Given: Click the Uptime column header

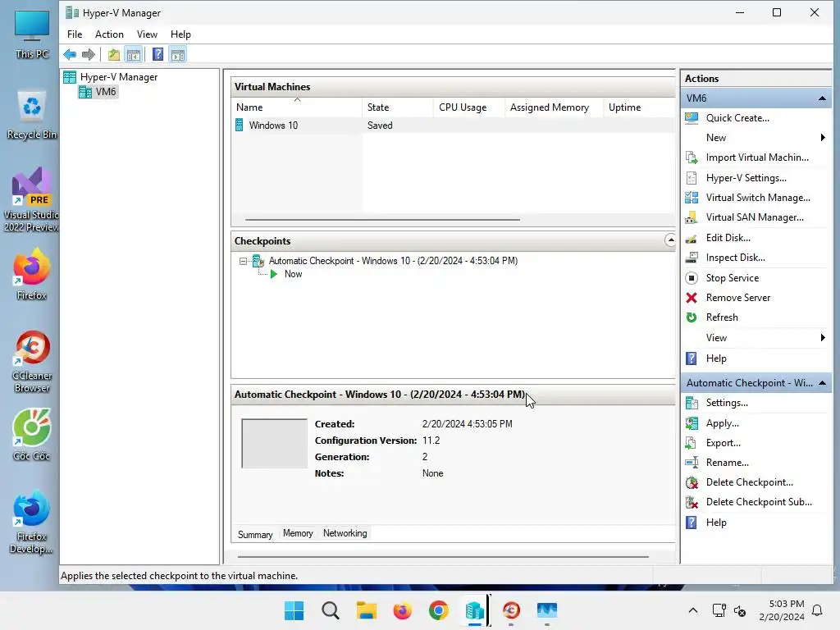Looking at the screenshot, I should pos(639,107).
